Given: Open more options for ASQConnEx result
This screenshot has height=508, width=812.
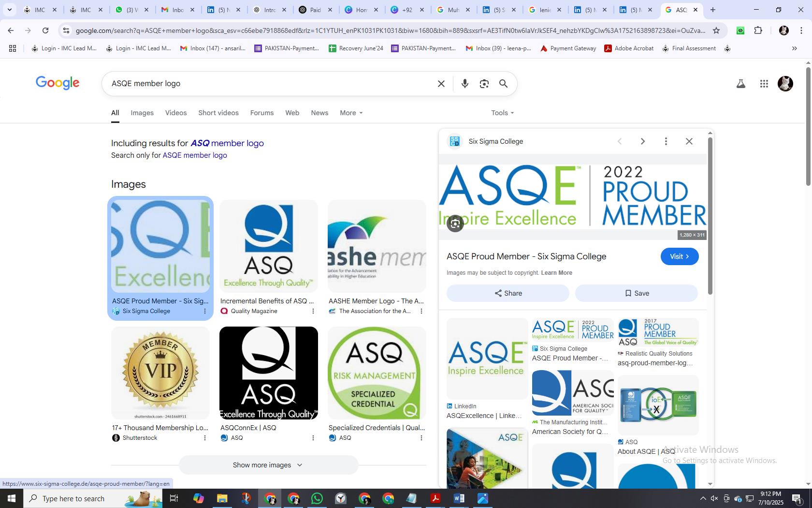Looking at the screenshot, I should coord(313,438).
